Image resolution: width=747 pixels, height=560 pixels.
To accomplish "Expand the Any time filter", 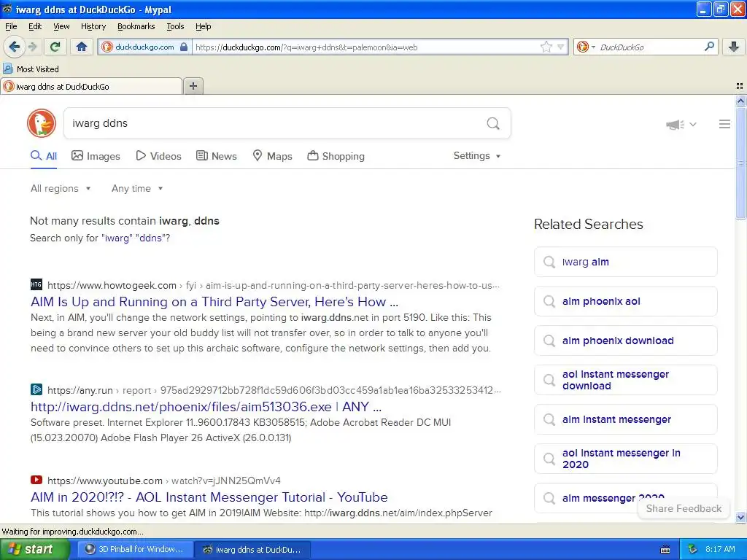I will click(x=137, y=189).
